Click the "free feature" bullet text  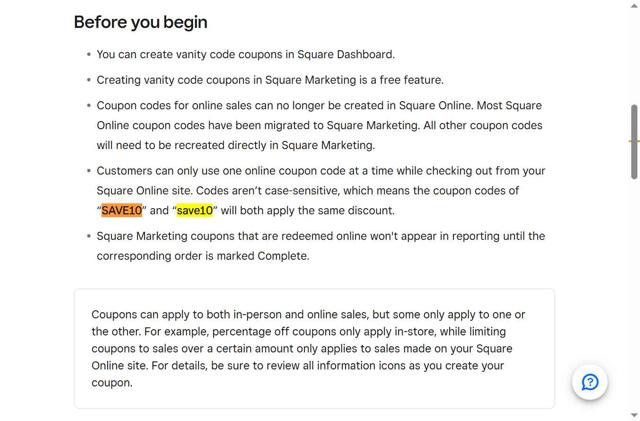(x=270, y=80)
